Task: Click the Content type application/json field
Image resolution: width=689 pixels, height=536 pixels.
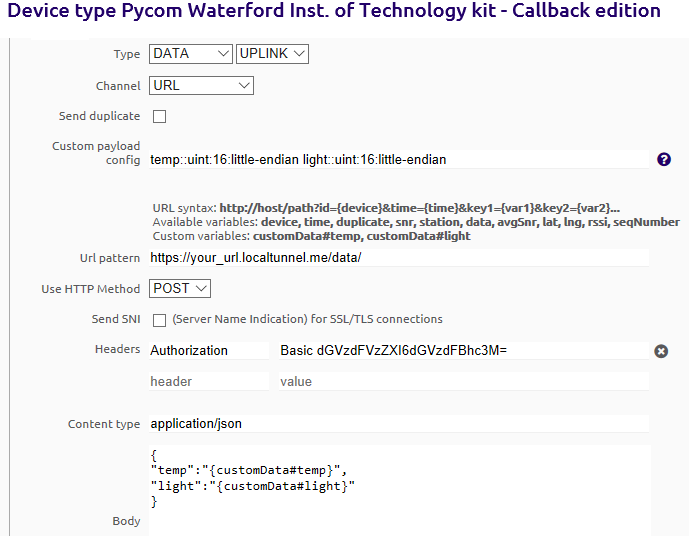Action: tap(399, 424)
